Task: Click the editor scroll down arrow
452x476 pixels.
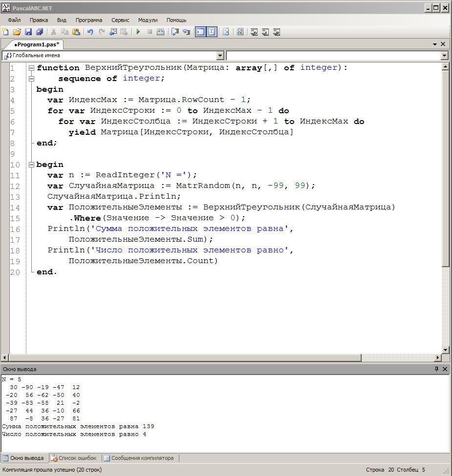Action: tap(445, 350)
